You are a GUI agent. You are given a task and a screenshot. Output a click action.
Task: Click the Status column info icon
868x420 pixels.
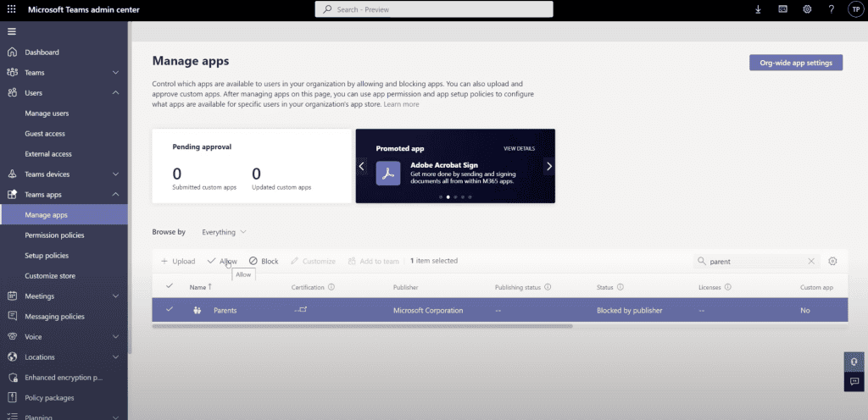tap(620, 287)
